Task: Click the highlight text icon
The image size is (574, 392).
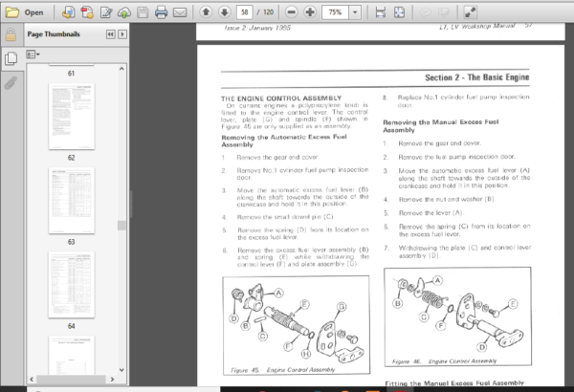Action: click(x=444, y=12)
